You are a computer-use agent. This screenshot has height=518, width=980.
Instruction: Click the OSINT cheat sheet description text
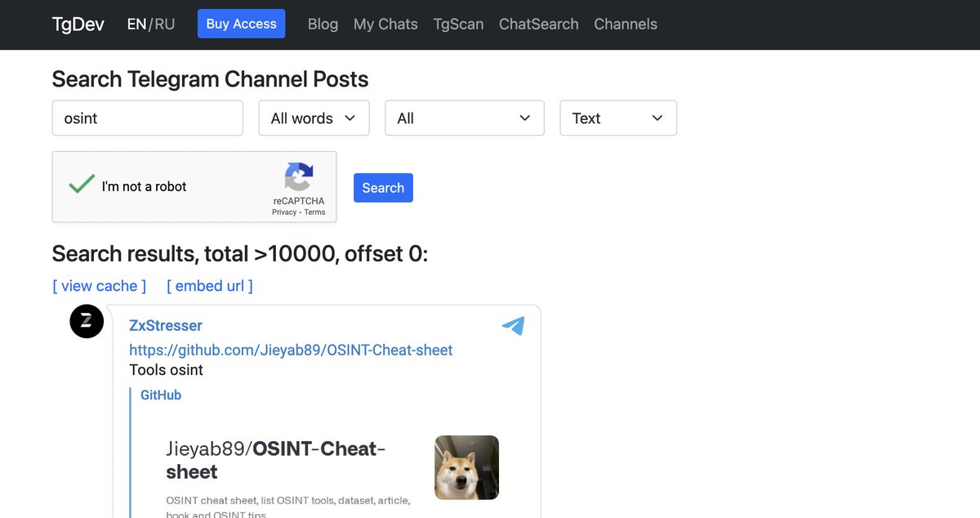pos(288,507)
